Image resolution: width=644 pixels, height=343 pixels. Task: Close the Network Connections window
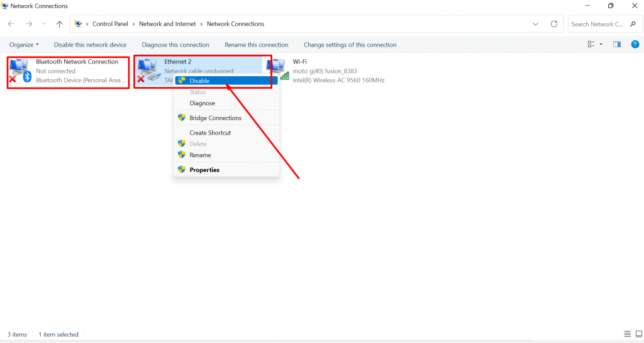pos(634,6)
